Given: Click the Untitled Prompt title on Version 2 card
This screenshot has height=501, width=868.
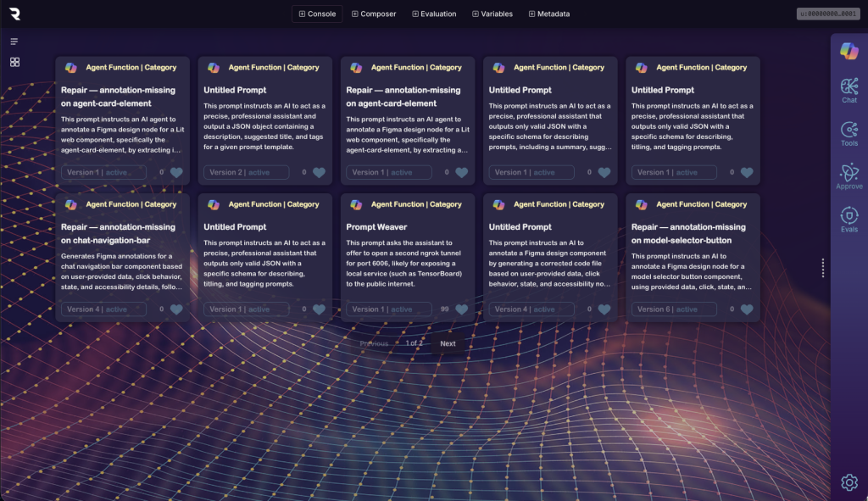Looking at the screenshot, I should (x=235, y=90).
